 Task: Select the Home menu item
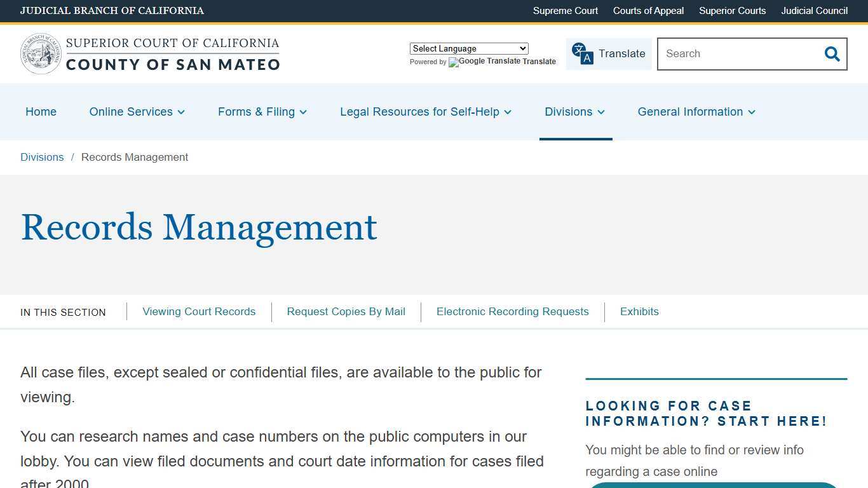coord(41,112)
